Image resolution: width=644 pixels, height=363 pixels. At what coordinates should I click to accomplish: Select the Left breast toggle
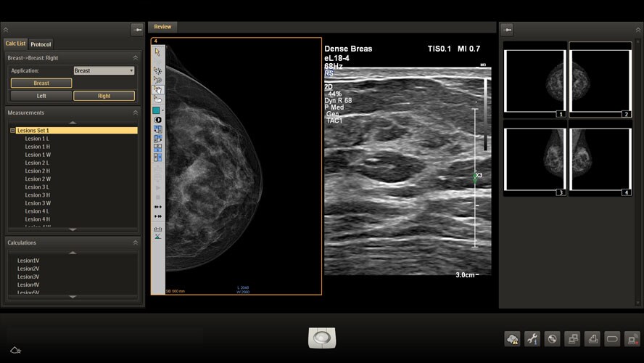point(41,96)
